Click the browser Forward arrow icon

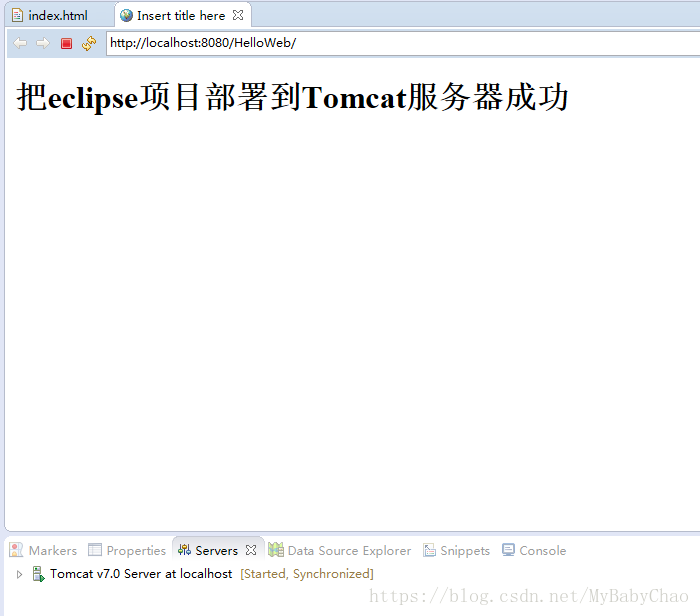(43, 43)
